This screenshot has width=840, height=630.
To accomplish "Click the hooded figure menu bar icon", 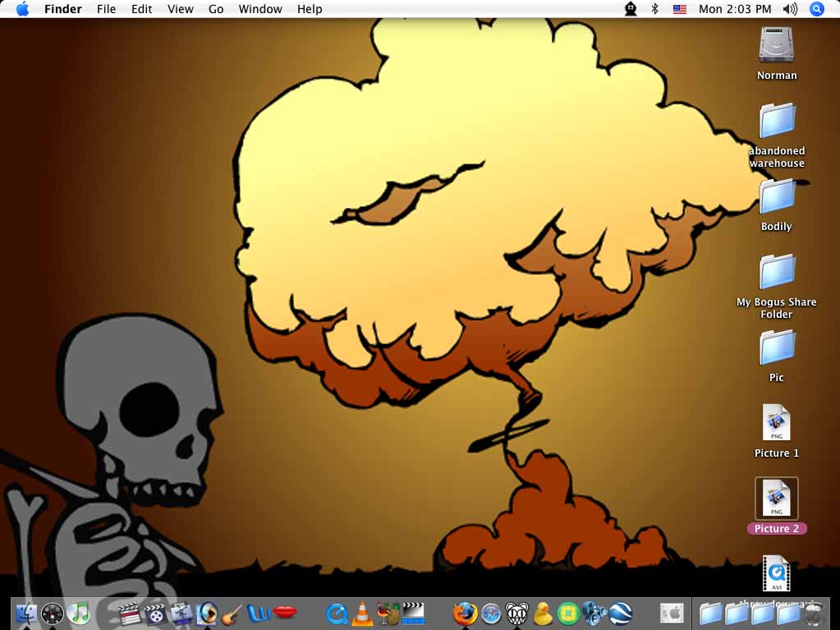I will click(x=631, y=9).
